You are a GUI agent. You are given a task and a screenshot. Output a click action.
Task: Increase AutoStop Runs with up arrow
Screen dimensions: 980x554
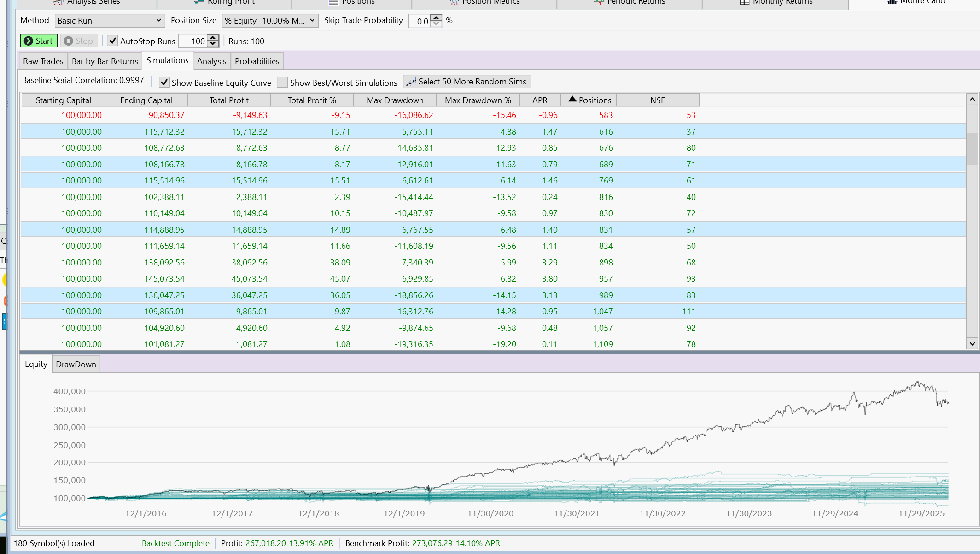click(x=213, y=38)
